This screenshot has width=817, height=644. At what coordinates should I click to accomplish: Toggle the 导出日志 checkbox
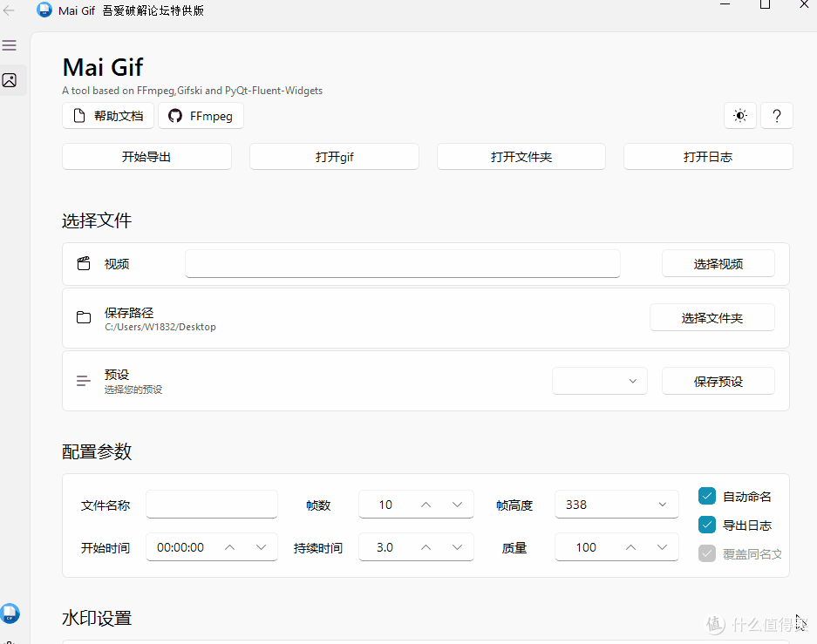coord(707,525)
